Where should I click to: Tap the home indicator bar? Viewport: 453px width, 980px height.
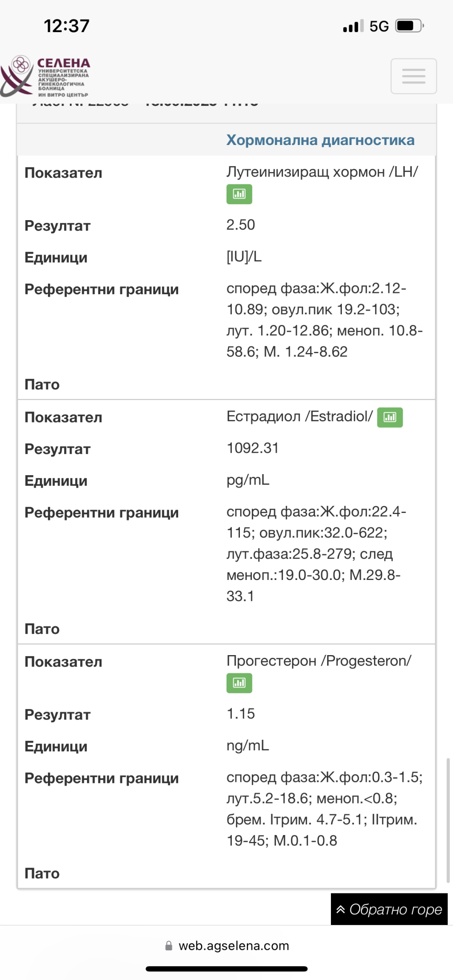tap(226, 969)
